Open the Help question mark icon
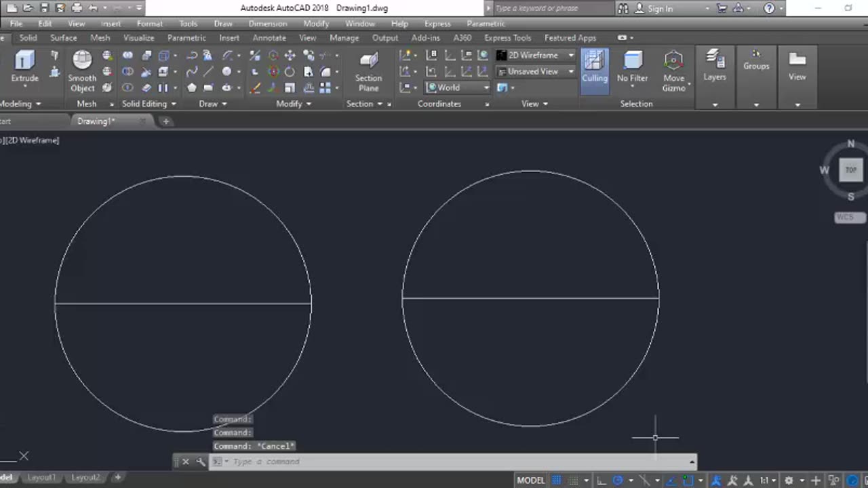This screenshot has width=868, height=488. [x=769, y=8]
